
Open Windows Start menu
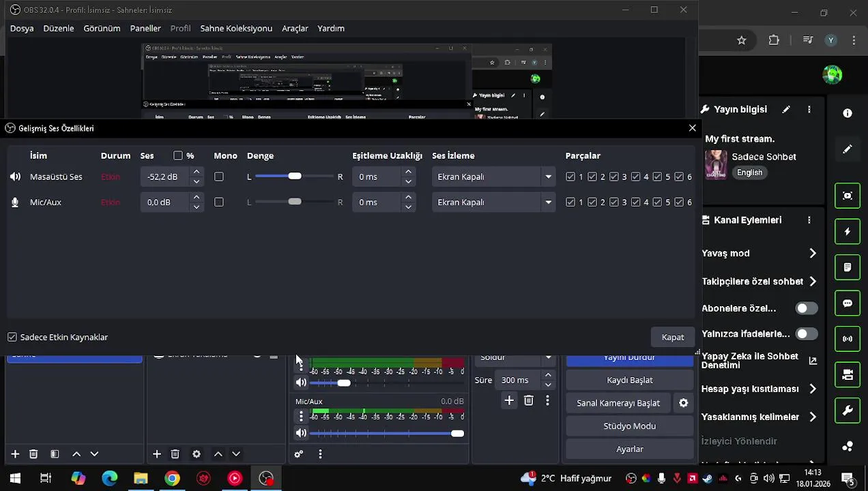click(x=15, y=479)
